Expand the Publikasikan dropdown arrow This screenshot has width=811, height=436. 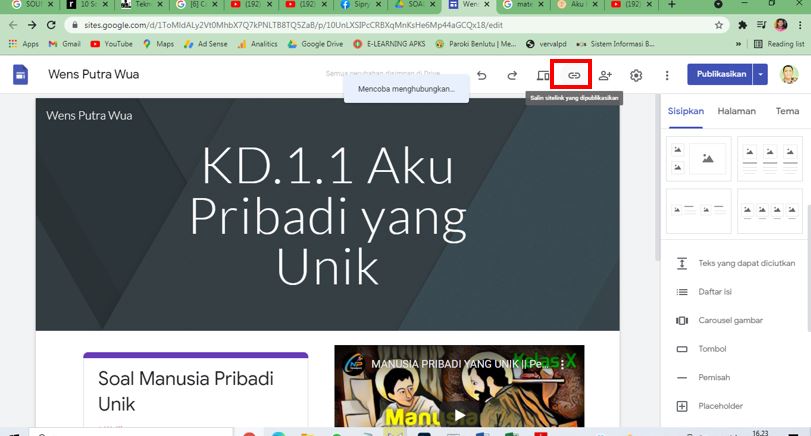coord(761,75)
